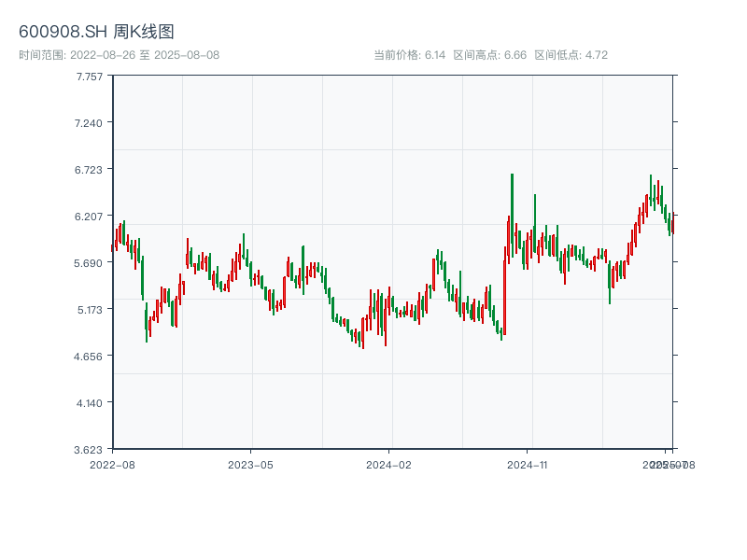Click the 区间高点 6.66 label
The height and width of the screenshot is (560, 747).
coord(489,55)
